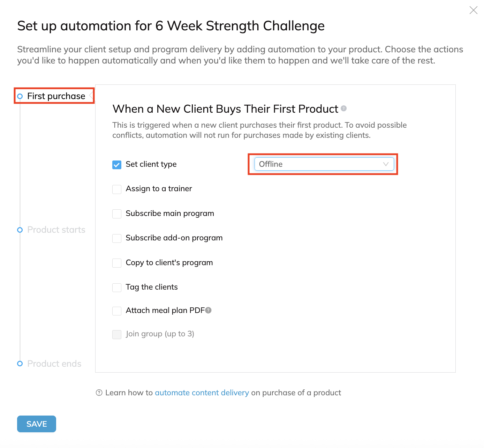
Task: Open automate content delivery link
Action: click(202, 393)
